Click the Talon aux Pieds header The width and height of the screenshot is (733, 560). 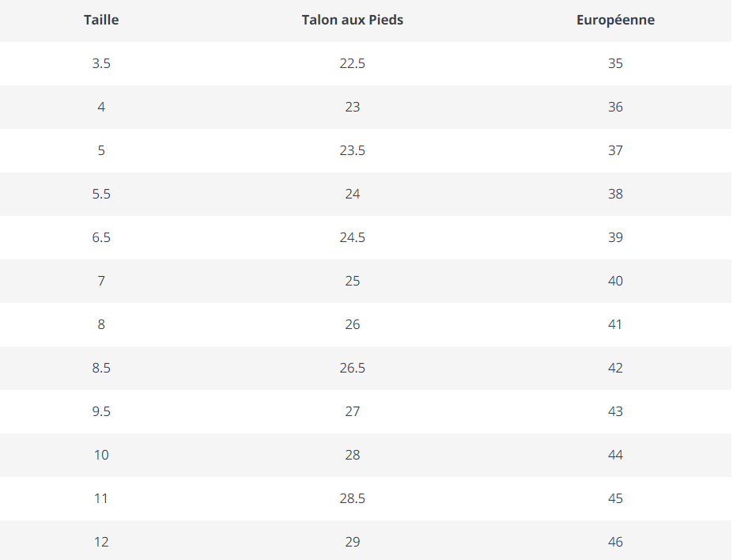tap(353, 20)
